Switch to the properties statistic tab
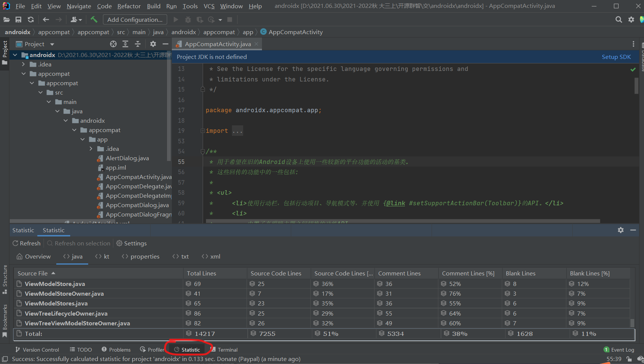 [x=141, y=257]
